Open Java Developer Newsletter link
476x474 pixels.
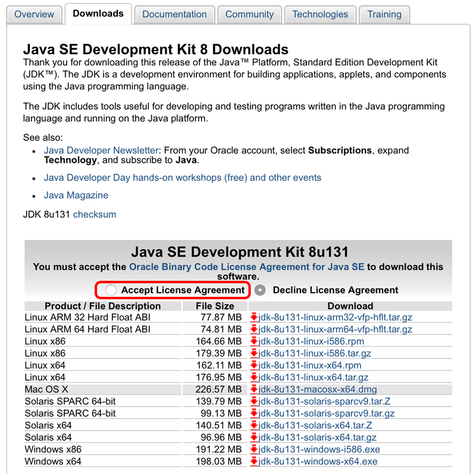click(101, 150)
